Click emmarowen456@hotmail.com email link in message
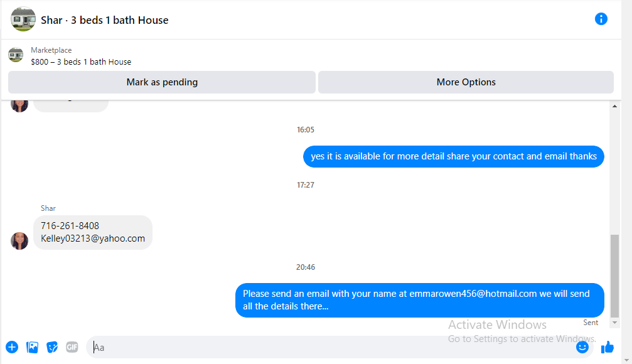Viewport: 632px width, 364px height. (473, 294)
